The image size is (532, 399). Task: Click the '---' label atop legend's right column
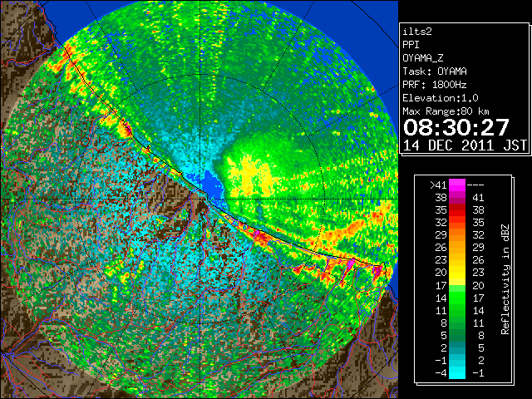point(475,185)
